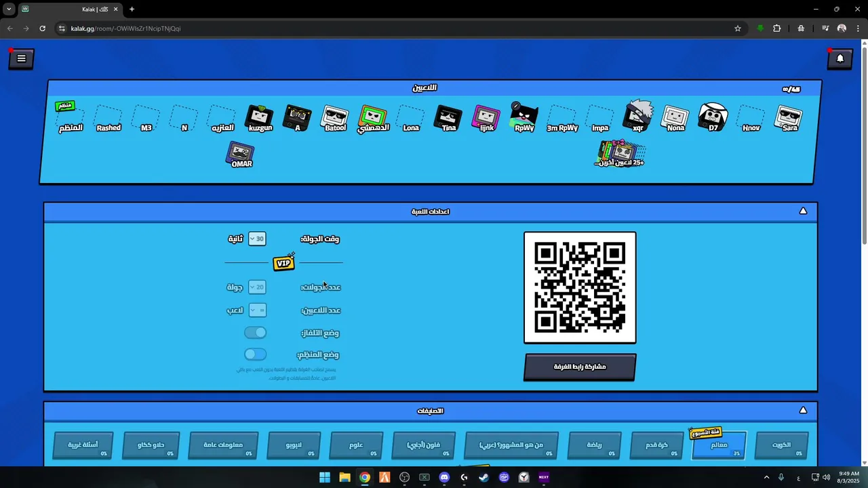
Task: Select علوم category
Action: pos(356,446)
